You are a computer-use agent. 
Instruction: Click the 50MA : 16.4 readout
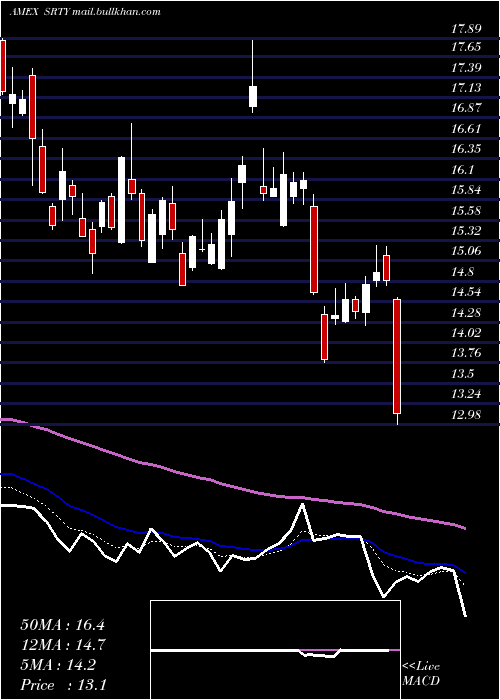pyautogui.click(x=62, y=625)
